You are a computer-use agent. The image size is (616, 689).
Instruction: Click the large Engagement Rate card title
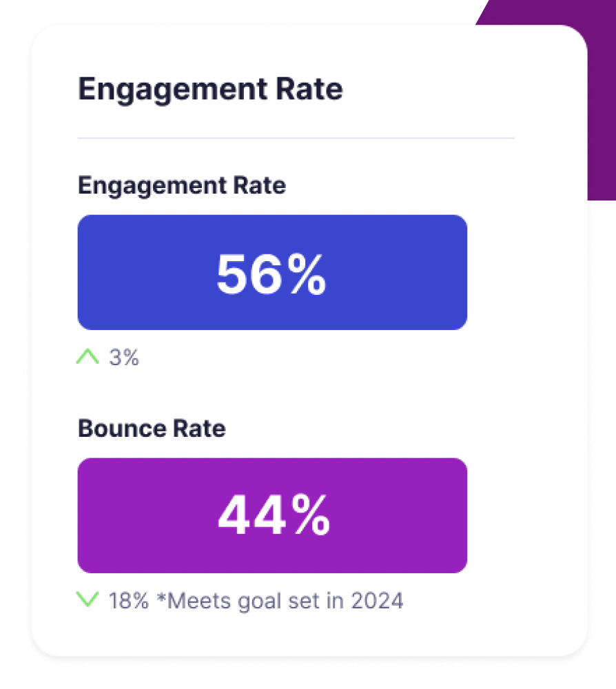point(210,90)
